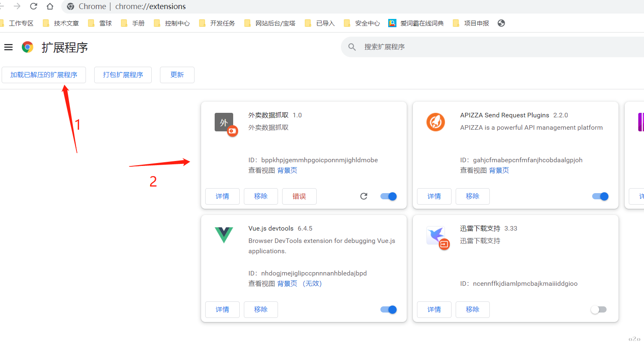Disable the 外卖数据抓取 extension toggle
Viewport: 644px width, 343px height.
pos(389,196)
